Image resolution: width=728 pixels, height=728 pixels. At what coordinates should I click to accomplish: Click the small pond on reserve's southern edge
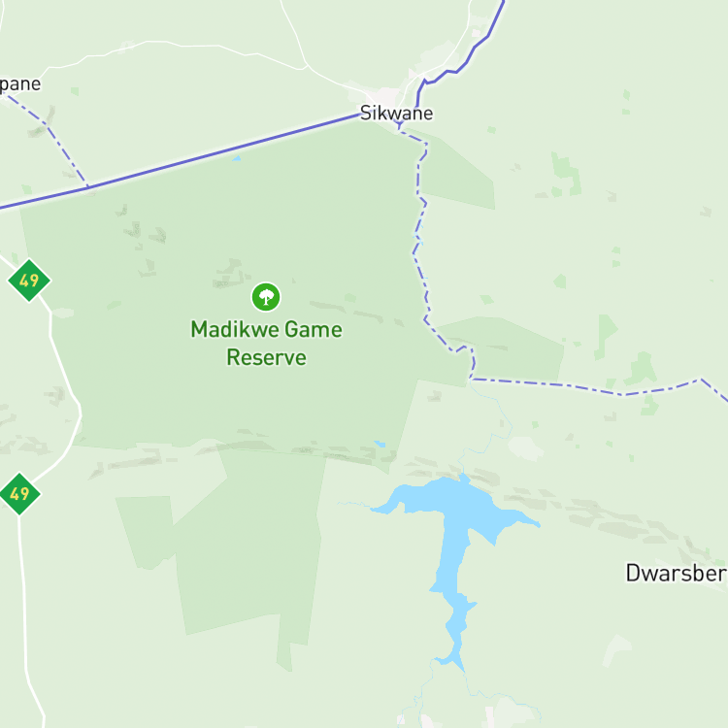pyautogui.click(x=380, y=444)
